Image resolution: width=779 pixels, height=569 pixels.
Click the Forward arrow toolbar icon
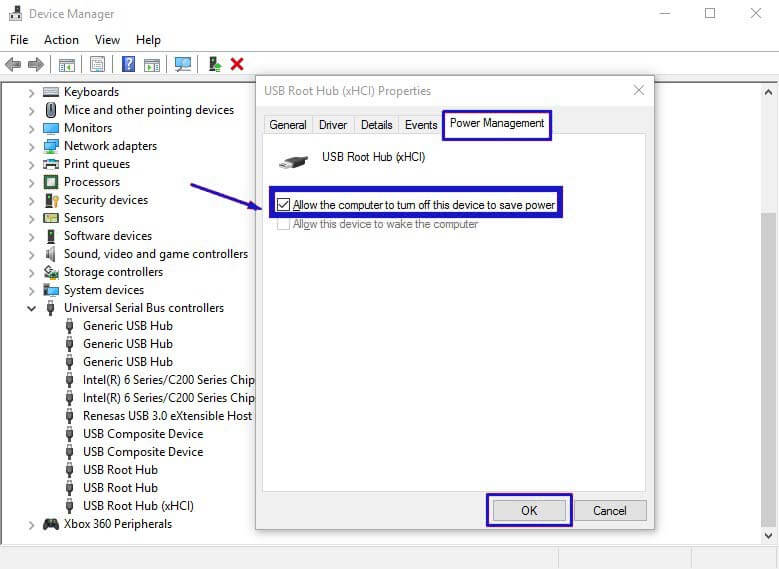[x=36, y=64]
